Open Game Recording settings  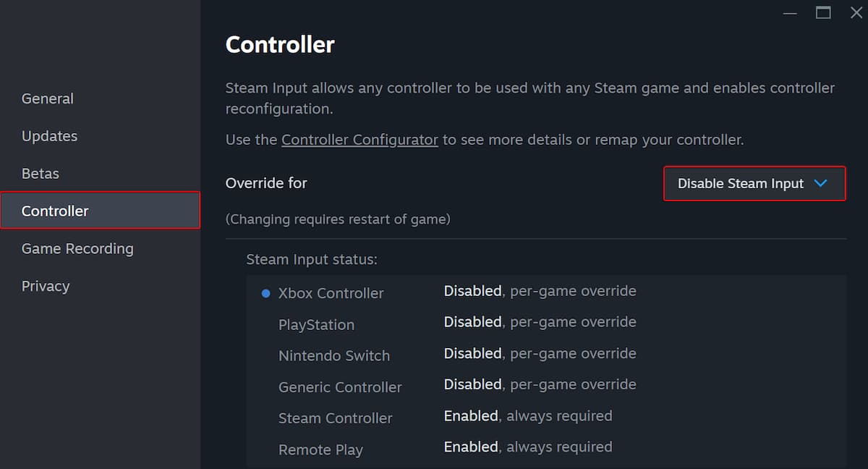click(x=77, y=248)
